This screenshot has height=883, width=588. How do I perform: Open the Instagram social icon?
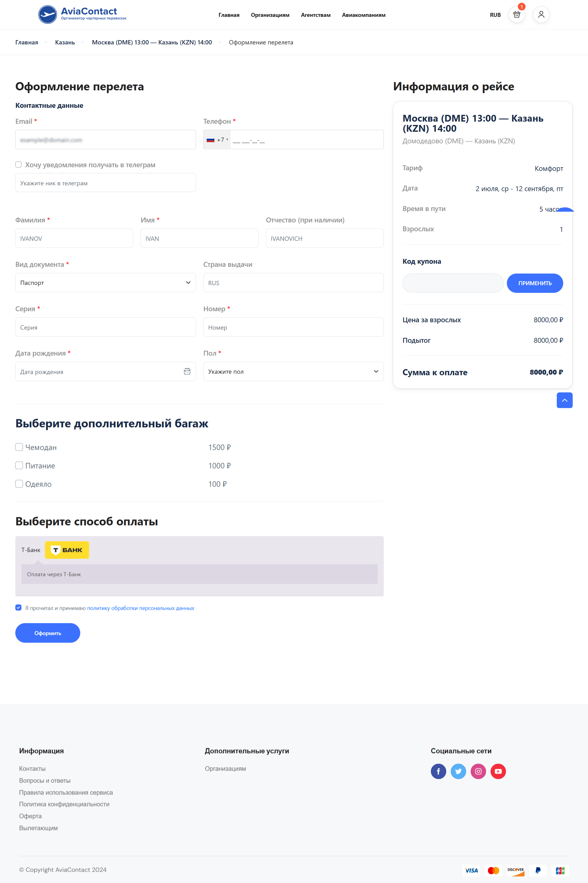pos(478,771)
